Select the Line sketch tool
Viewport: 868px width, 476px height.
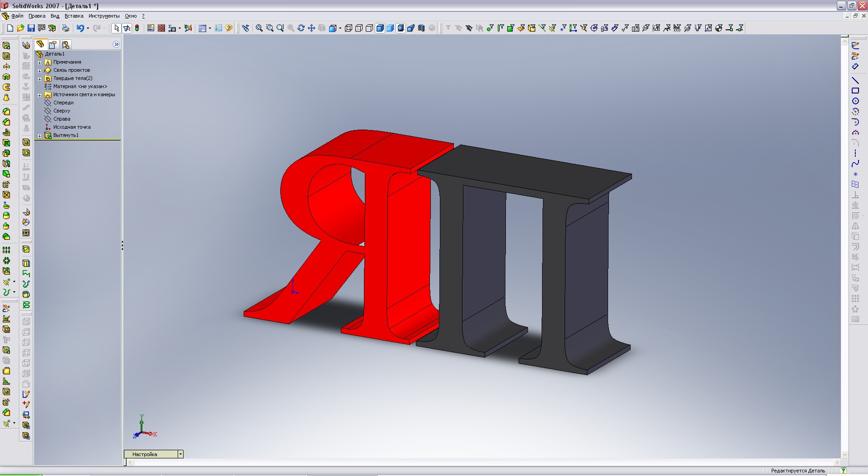pos(855,80)
